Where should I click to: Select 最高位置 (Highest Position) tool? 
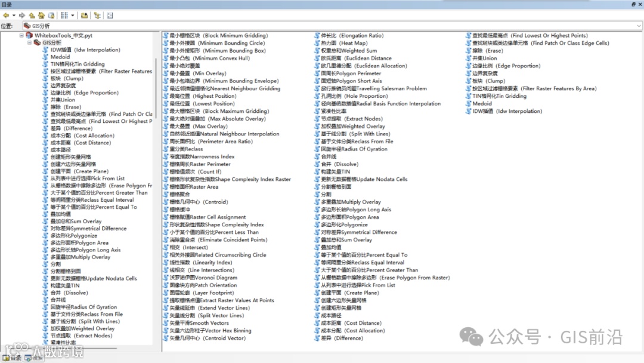tap(203, 96)
